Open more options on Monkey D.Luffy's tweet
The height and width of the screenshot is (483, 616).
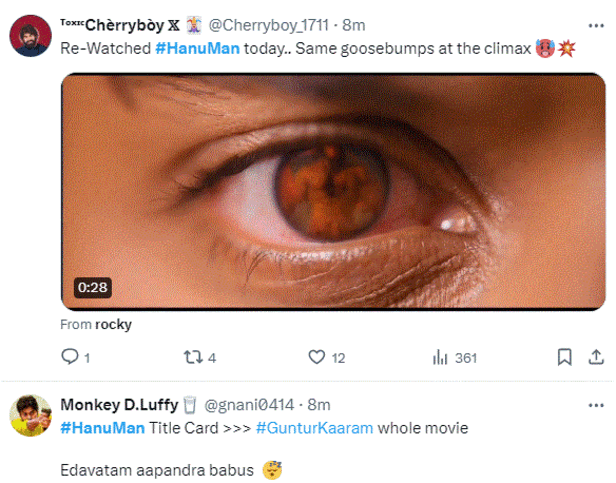tap(597, 404)
